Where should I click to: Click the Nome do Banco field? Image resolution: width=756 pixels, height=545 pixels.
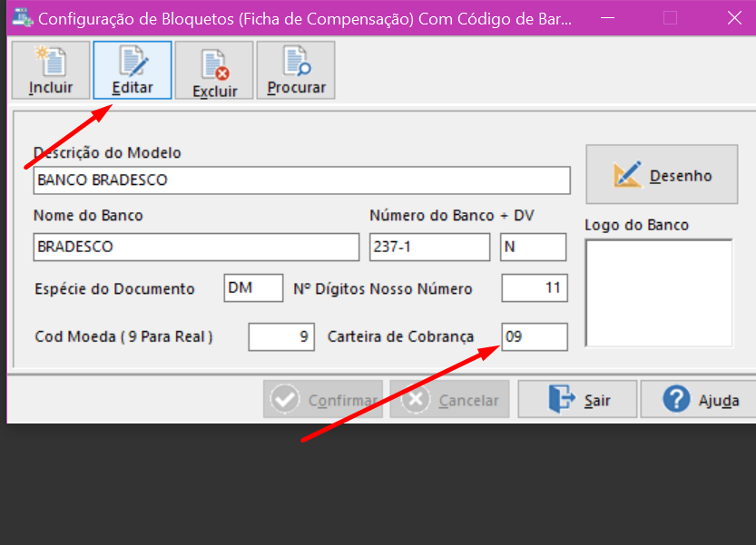click(x=196, y=248)
